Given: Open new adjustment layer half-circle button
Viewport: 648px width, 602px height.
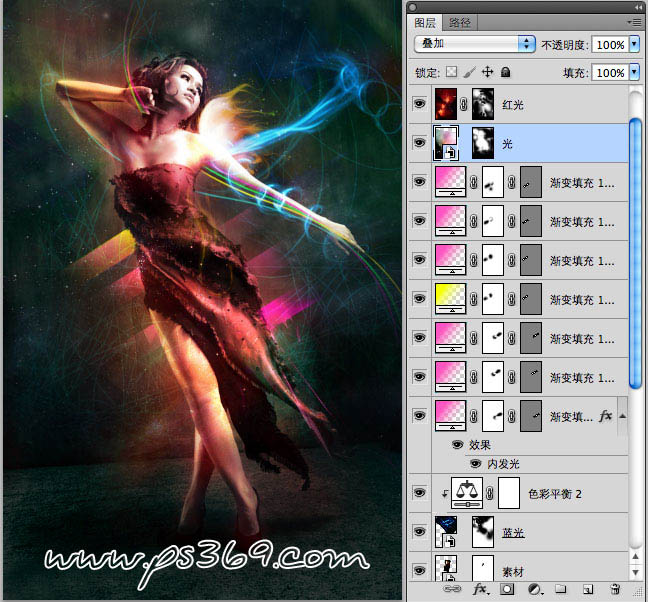Looking at the screenshot, I should 535,589.
